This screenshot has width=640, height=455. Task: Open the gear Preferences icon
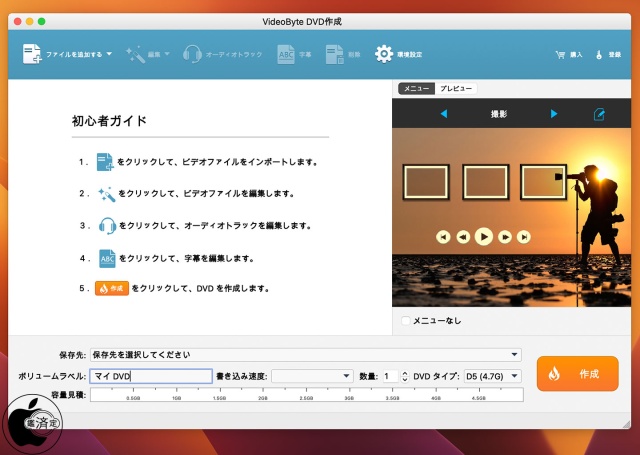point(384,54)
